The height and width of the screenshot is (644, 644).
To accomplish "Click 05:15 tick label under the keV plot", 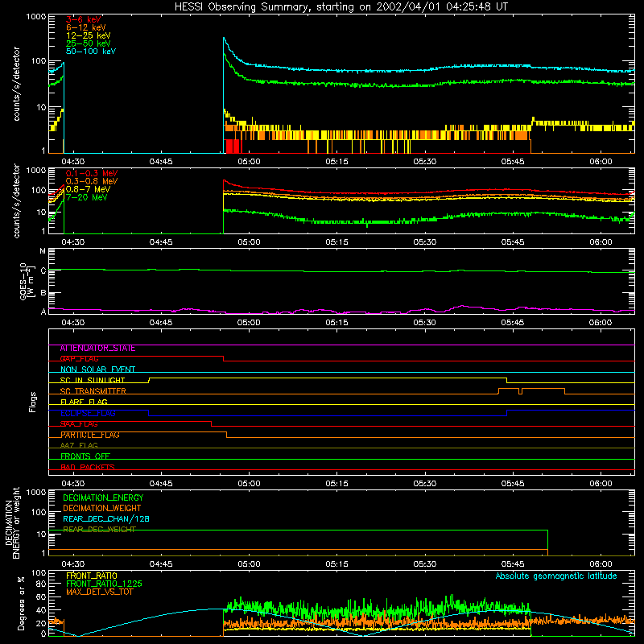I will pyautogui.click(x=336, y=162).
